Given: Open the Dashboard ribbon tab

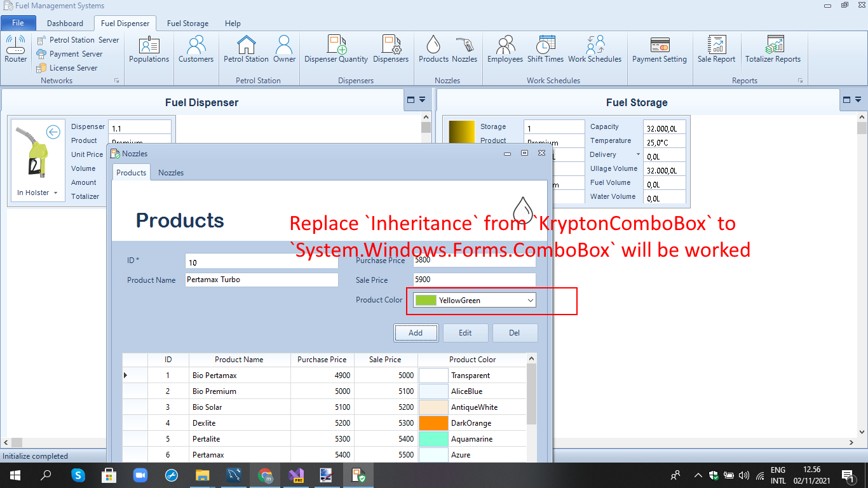Looking at the screenshot, I should pos(65,23).
